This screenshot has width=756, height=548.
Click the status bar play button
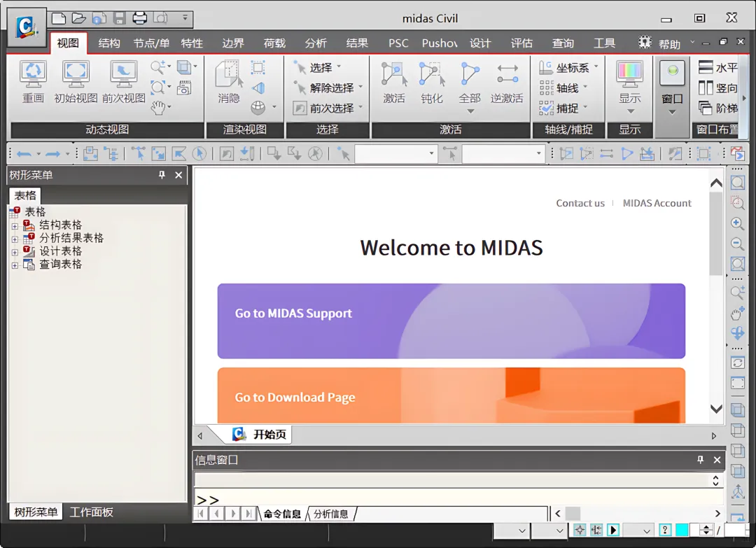click(613, 531)
